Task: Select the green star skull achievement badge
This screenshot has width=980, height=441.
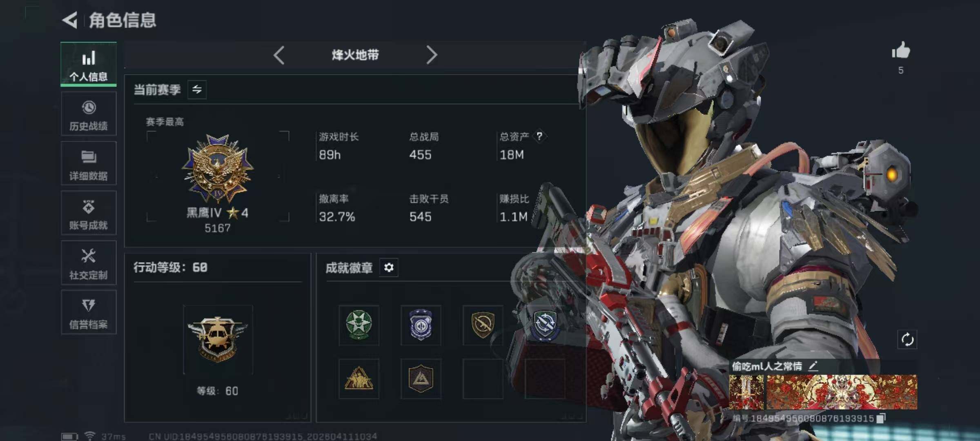Action: (359, 325)
